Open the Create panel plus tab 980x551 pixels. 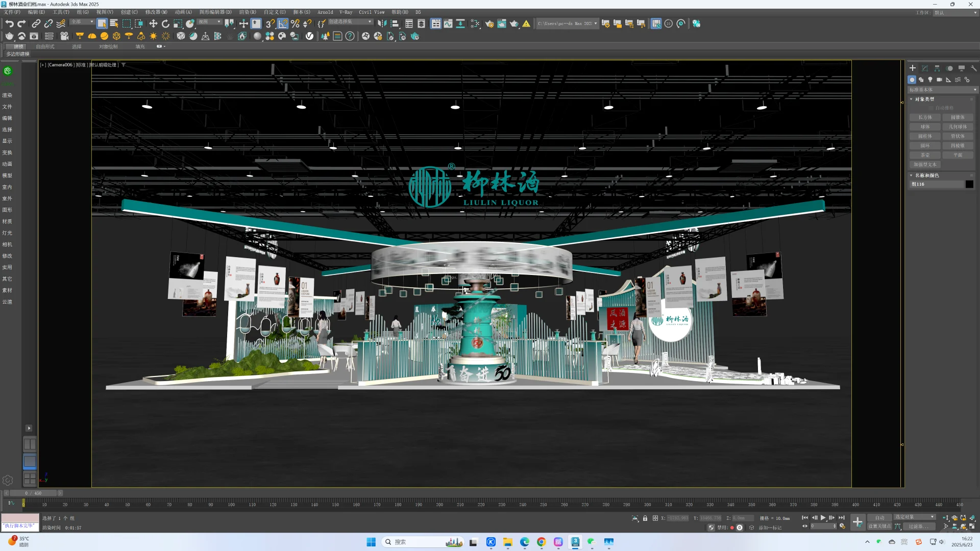pyautogui.click(x=913, y=68)
